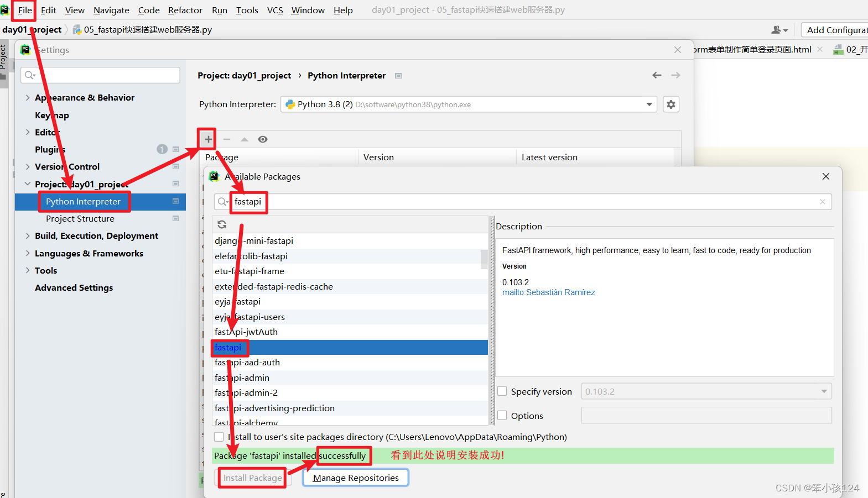Click the reload packages list refresh icon
868x498 pixels.
coord(222,224)
